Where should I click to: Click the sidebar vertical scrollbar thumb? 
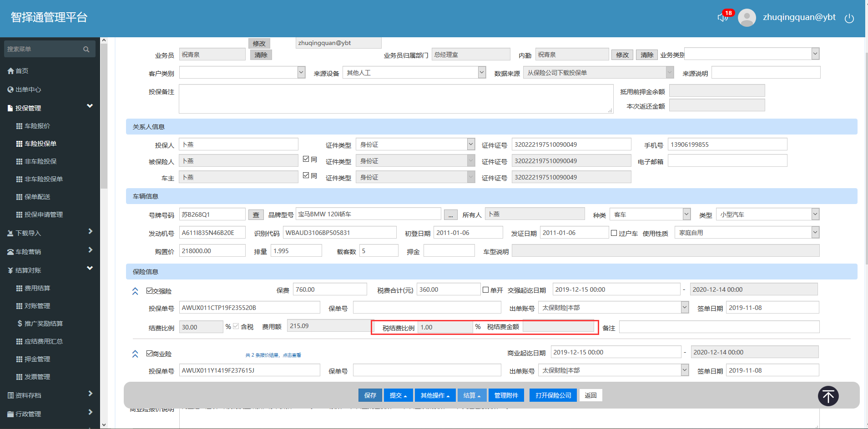pyautogui.click(x=104, y=115)
